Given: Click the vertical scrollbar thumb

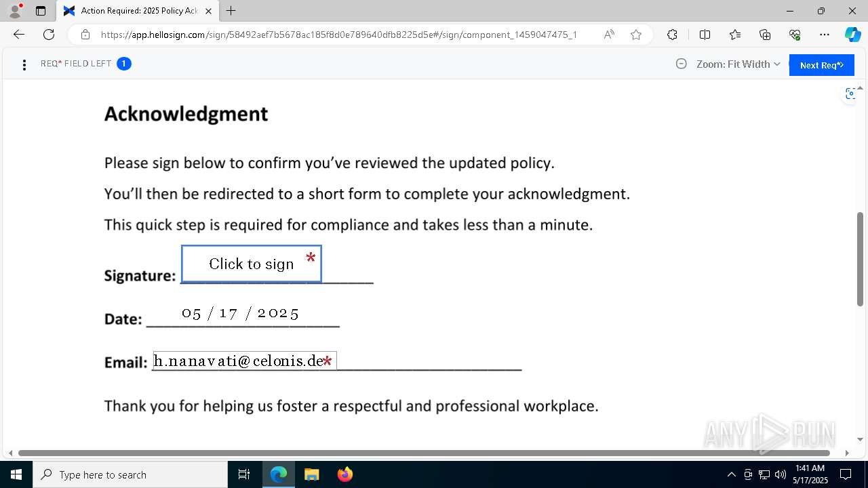Looking at the screenshot, I should (861, 259).
